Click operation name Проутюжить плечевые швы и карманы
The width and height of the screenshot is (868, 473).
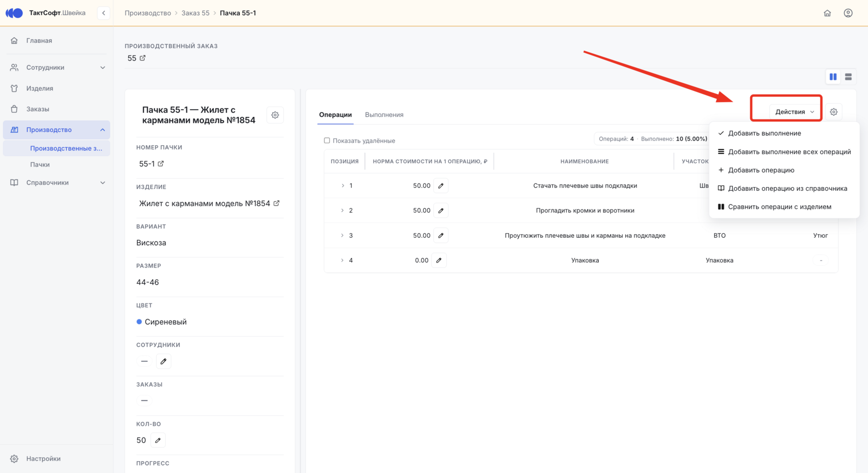coord(585,235)
